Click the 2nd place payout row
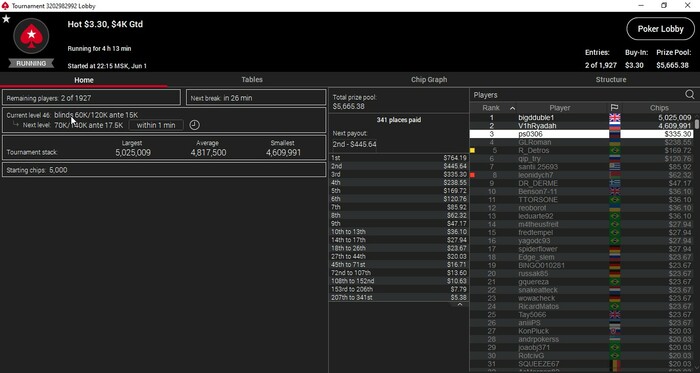The image size is (700, 373). click(399, 166)
